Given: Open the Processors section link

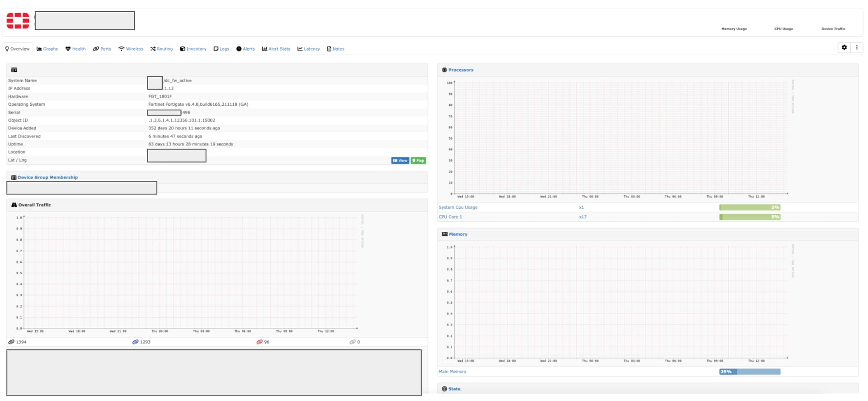Looking at the screenshot, I should click(x=461, y=70).
